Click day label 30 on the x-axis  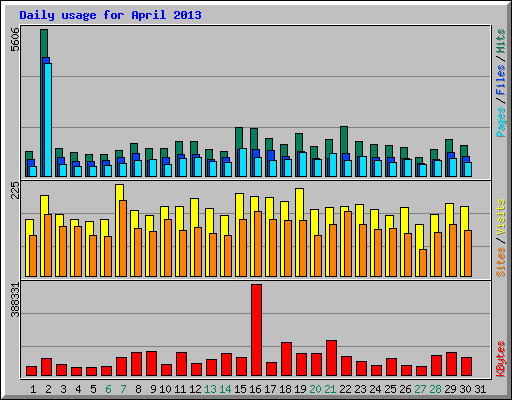click(465, 389)
